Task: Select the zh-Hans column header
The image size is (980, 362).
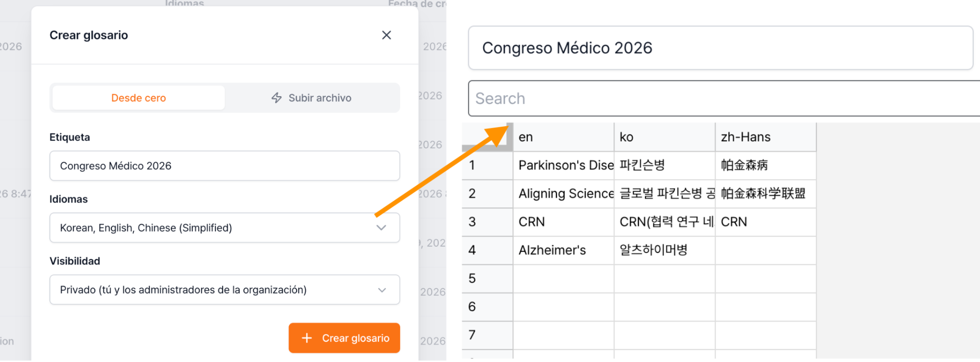Action: [x=766, y=137]
